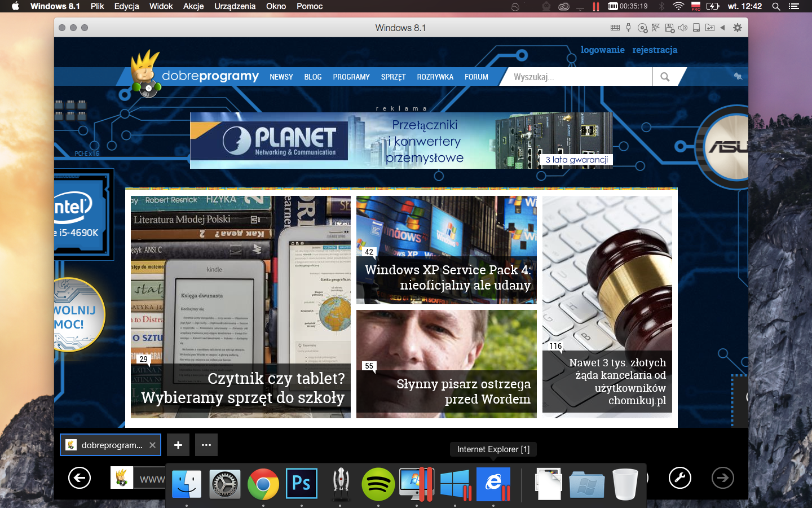Image resolution: width=812 pixels, height=508 pixels.
Task: Close the dobreprogramy tab
Action: [x=152, y=445]
